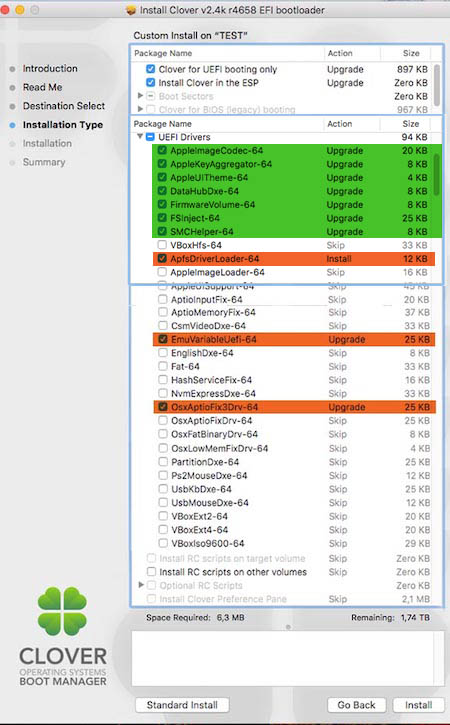Enable VBoxIso9600-64 checkbox
The width and height of the screenshot is (450, 725).
pyautogui.click(x=163, y=543)
